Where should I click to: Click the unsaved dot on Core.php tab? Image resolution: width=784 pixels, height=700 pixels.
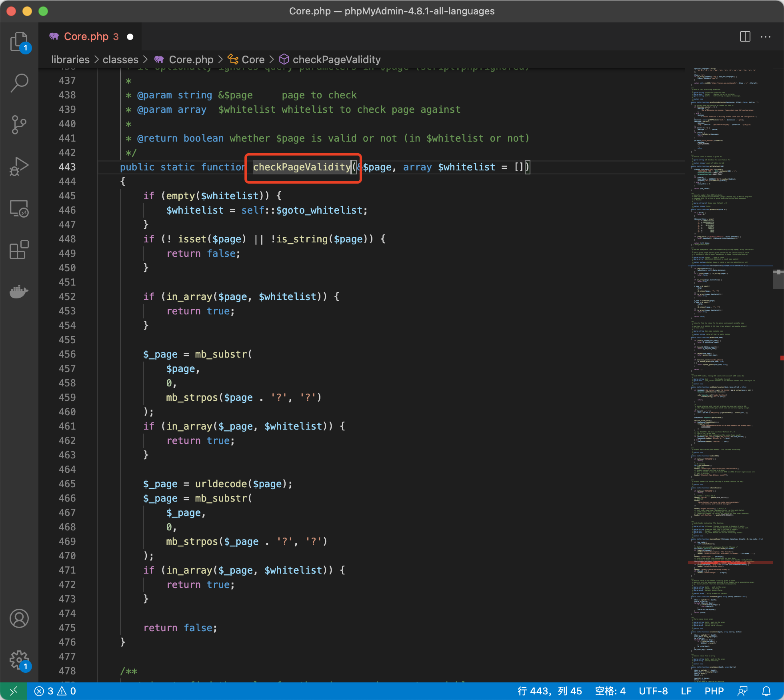pos(130,37)
